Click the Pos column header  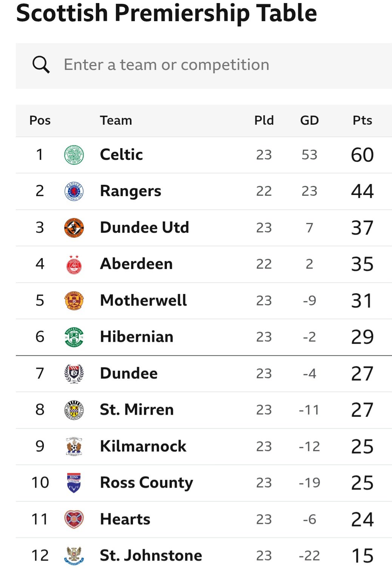[x=40, y=121]
